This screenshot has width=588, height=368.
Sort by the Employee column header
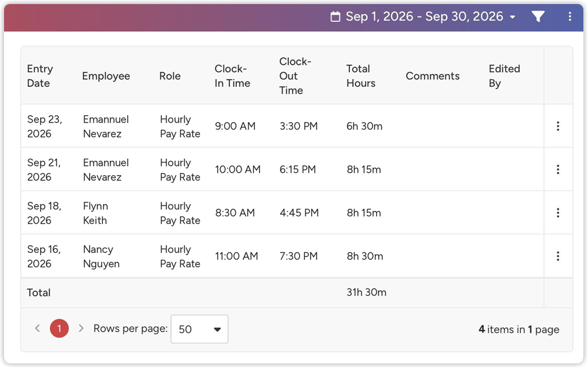click(x=106, y=76)
